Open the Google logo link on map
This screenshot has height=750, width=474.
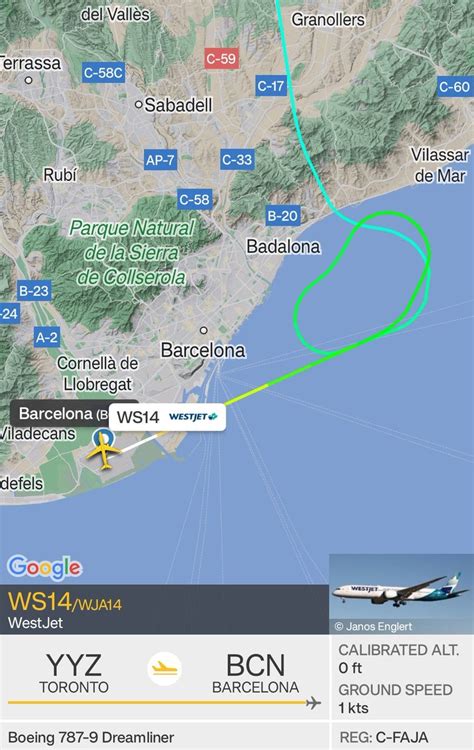point(44,567)
